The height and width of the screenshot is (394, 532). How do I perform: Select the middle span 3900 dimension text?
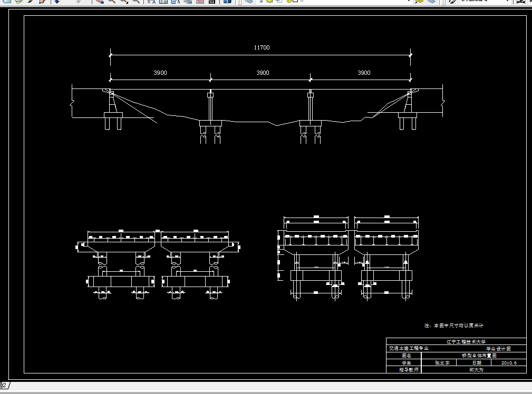(x=263, y=73)
